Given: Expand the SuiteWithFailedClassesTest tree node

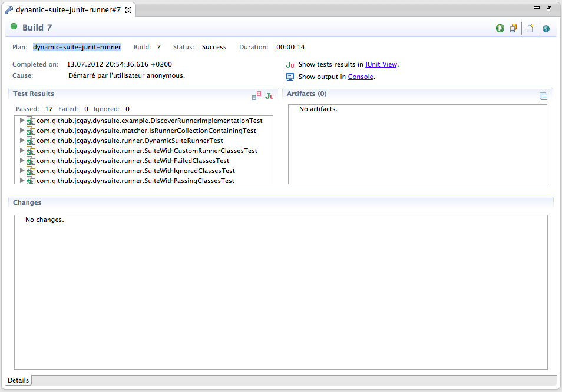Looking at the screenshot, I should tap(22, 160).
